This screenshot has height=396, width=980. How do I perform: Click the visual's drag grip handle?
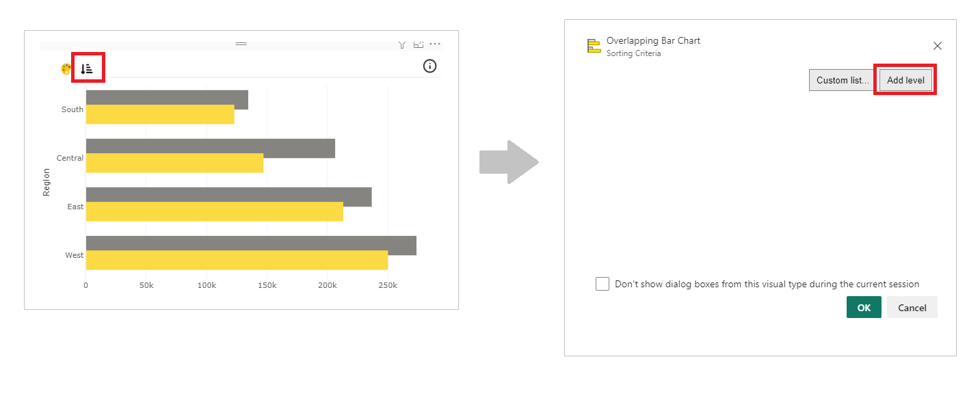tap(241, 42)
